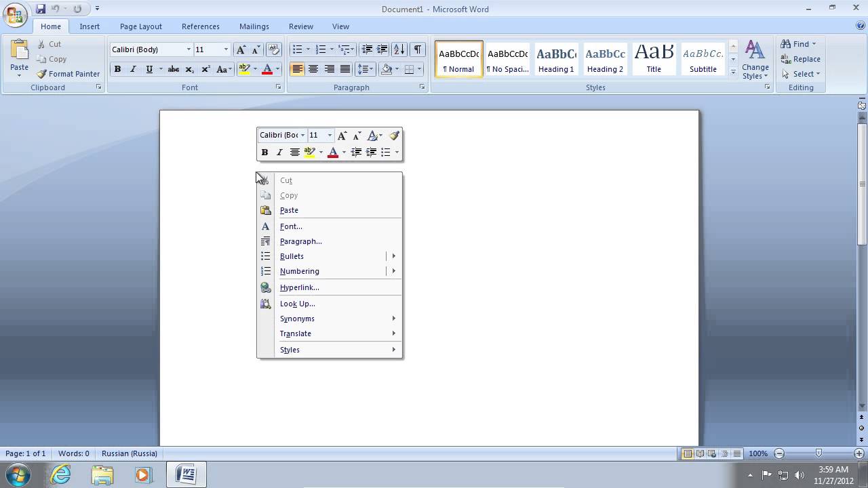Click ribbon Text Highlight Color button
868x488 pixels.
[244, 69]
